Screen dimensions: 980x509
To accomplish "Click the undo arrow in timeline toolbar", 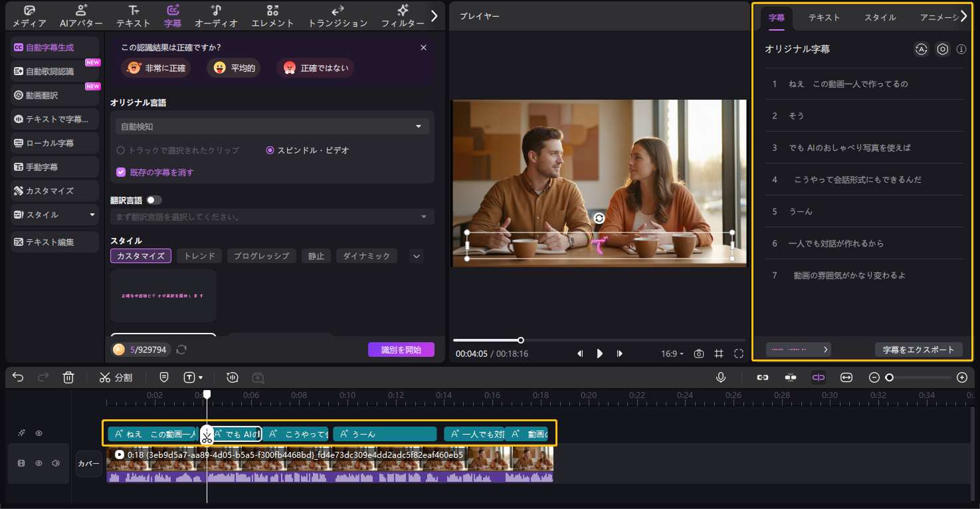I will [x=18, y=377].
